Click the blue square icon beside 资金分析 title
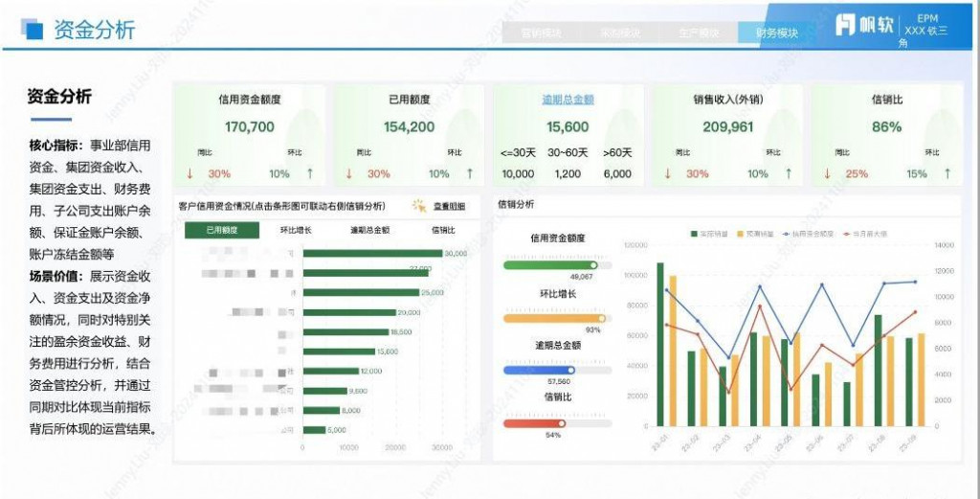980x499 pixels. [32, 29]
